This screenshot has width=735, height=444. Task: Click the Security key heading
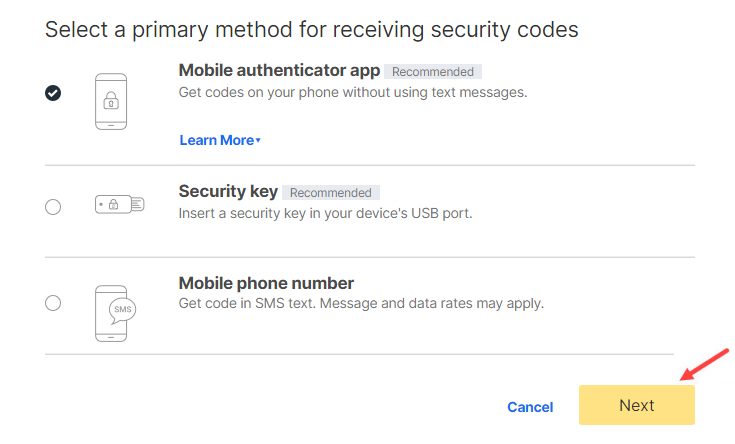[228, 191]
